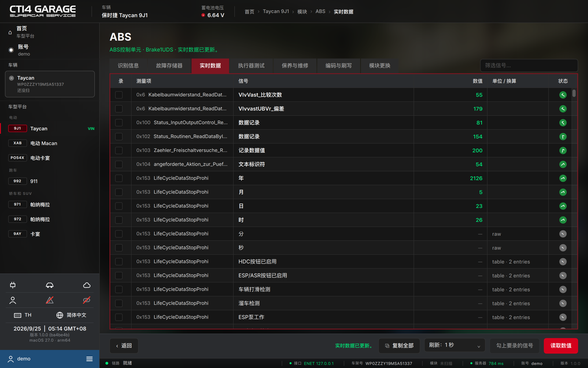Tick the checkbox for VlvvastUBVr_偏差
Viewport: 588px width, 368px height.
pyautogui.click(x=119, y=109)
